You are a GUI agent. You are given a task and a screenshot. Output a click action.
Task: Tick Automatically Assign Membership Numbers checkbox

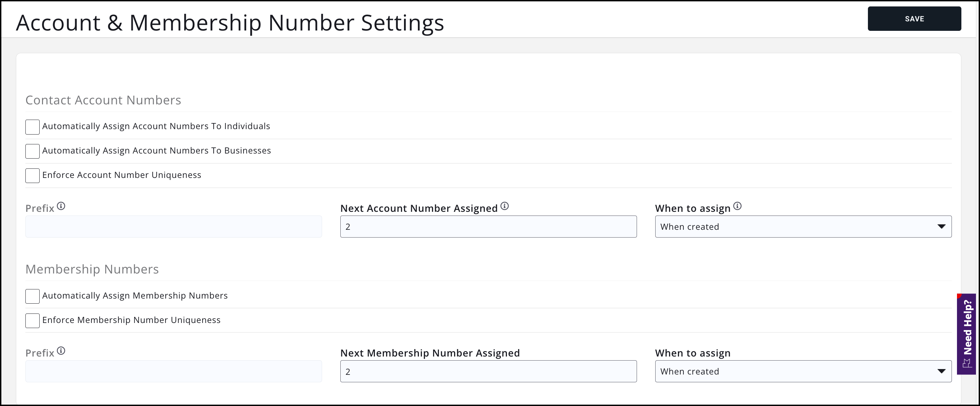click(x=32, y=296)
